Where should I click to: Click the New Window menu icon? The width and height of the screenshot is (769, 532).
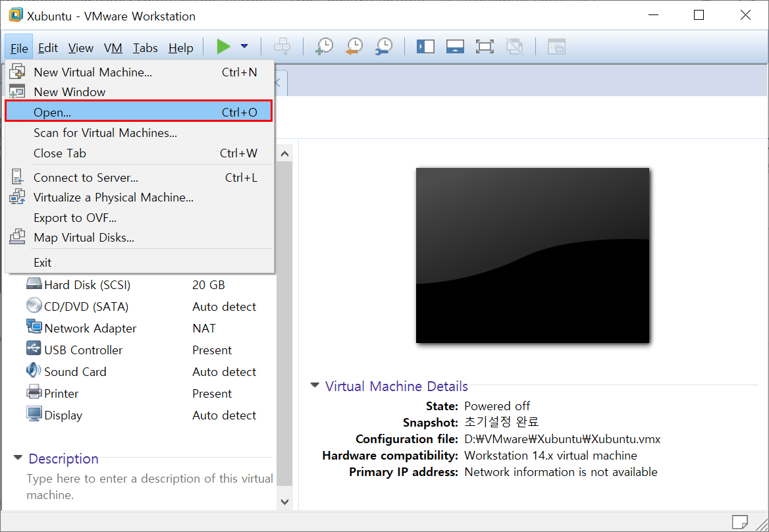[x=17, y=92]
